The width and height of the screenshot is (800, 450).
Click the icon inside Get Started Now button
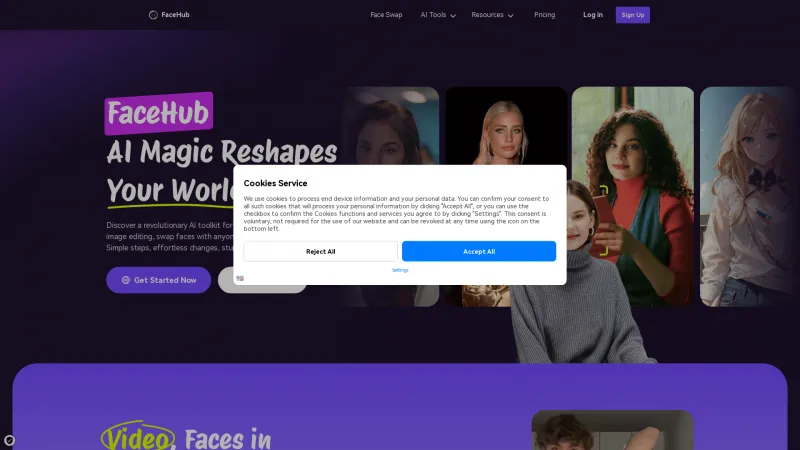(126, 280)
